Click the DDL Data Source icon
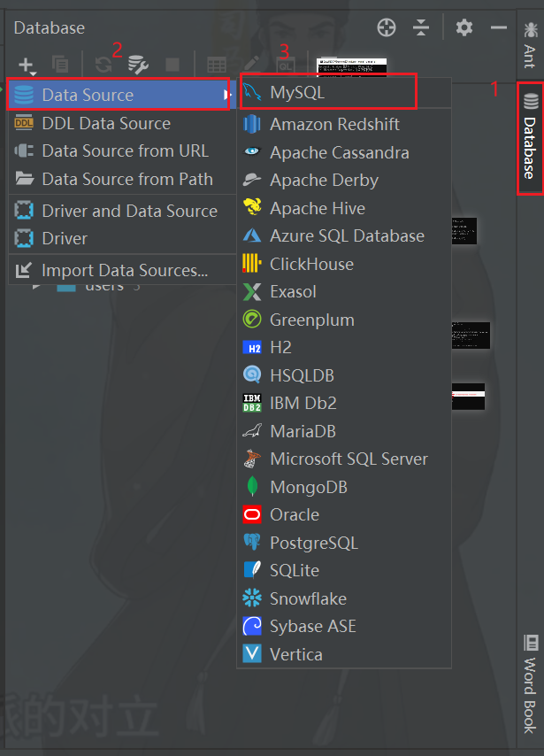The image size is (544, 756). tap(24, 123)
